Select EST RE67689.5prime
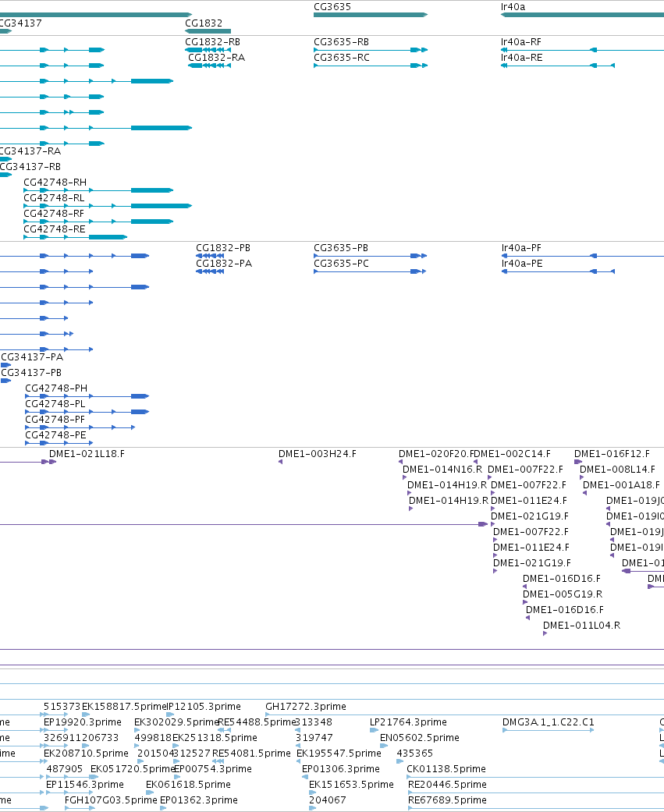This screenshot has height=812, width=664. (447, 800)
